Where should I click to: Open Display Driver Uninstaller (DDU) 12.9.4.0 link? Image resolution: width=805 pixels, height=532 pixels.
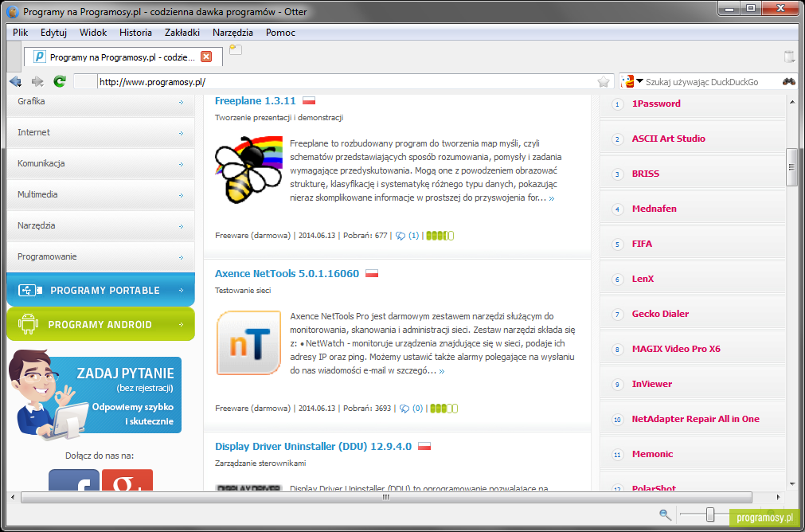(x=313, y=446)
